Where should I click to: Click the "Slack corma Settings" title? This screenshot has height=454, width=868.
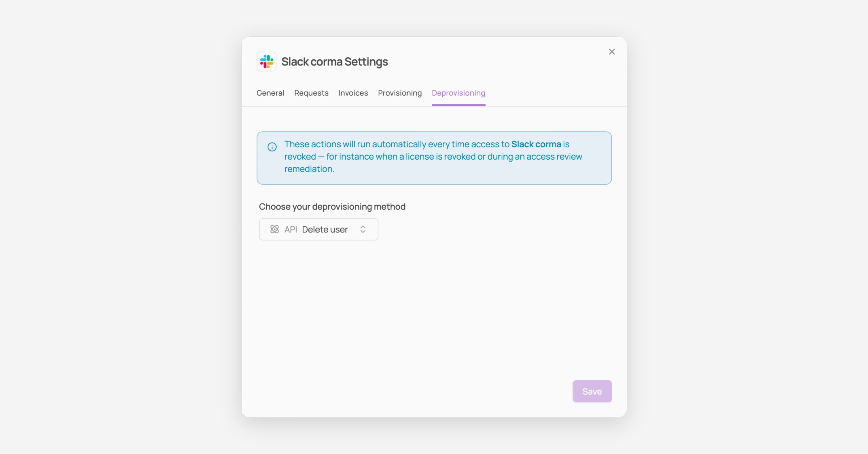point(335,62)
